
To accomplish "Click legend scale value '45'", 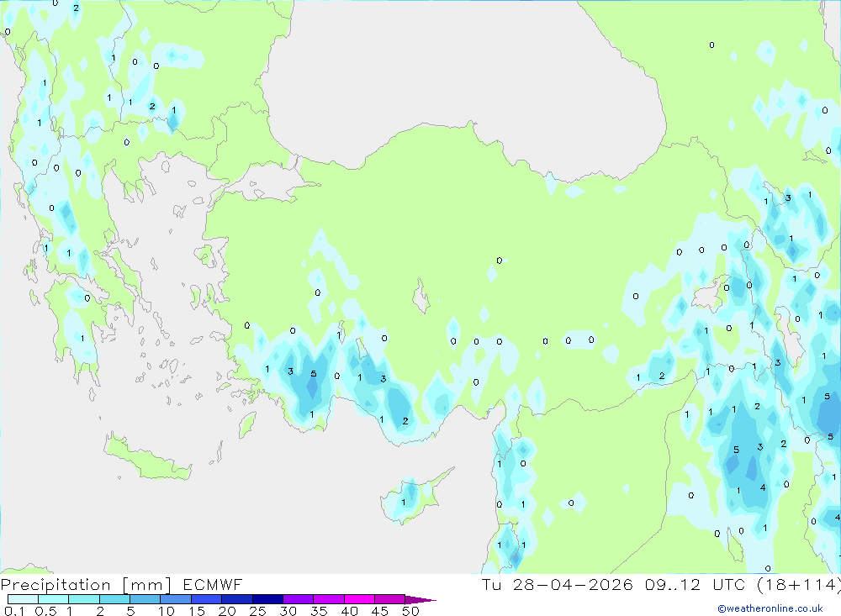I will point(380,611).
